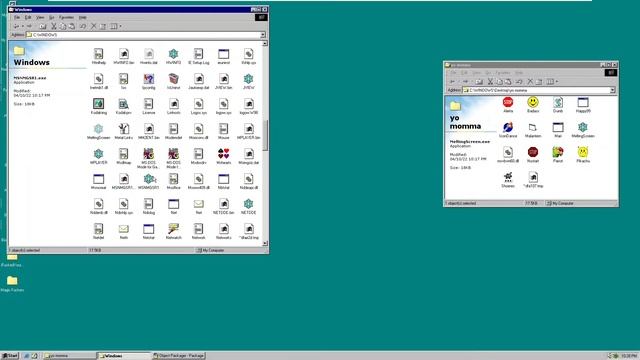This screenshot has width=640, height=360.
Task: Select the IconDance icon in yo momma
Action: point(508,127)
